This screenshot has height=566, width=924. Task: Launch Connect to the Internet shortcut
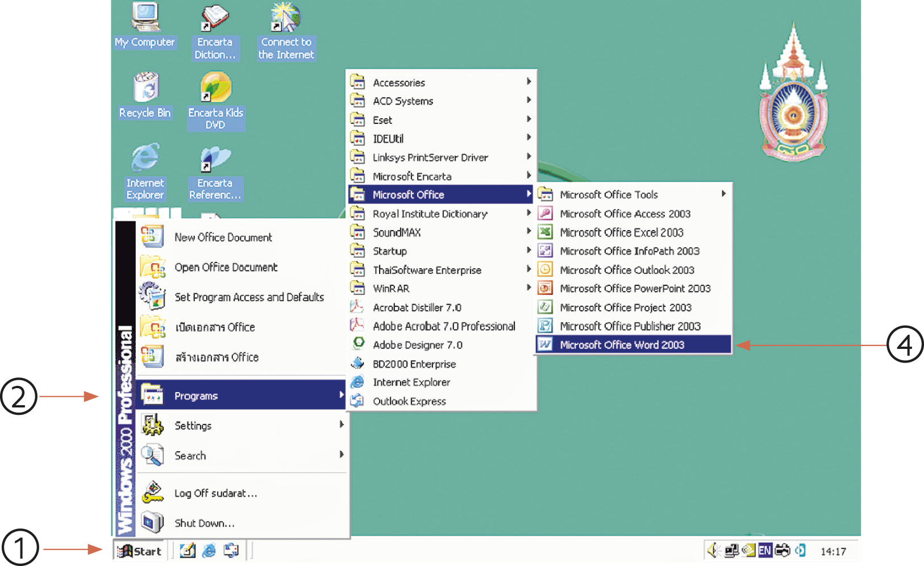point(286,31)
